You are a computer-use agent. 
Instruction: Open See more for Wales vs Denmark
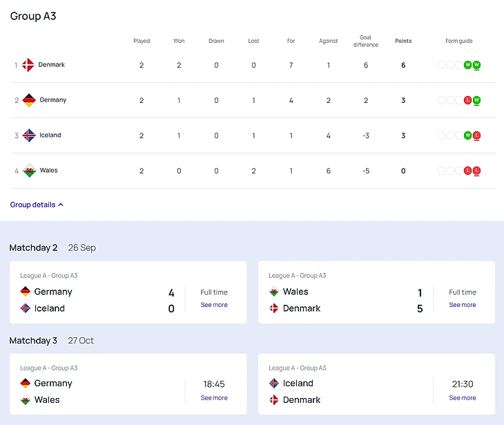463,305
